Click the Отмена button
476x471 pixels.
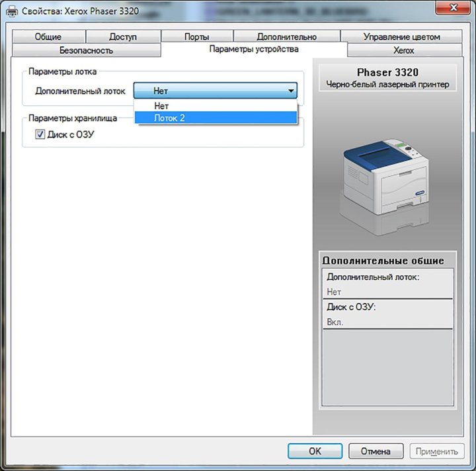[376, 452]
